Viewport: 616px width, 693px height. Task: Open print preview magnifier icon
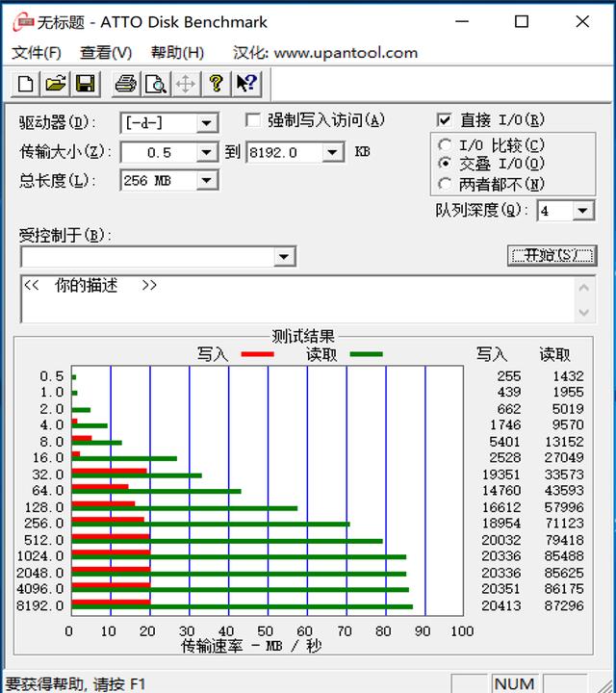pos(156,84)
